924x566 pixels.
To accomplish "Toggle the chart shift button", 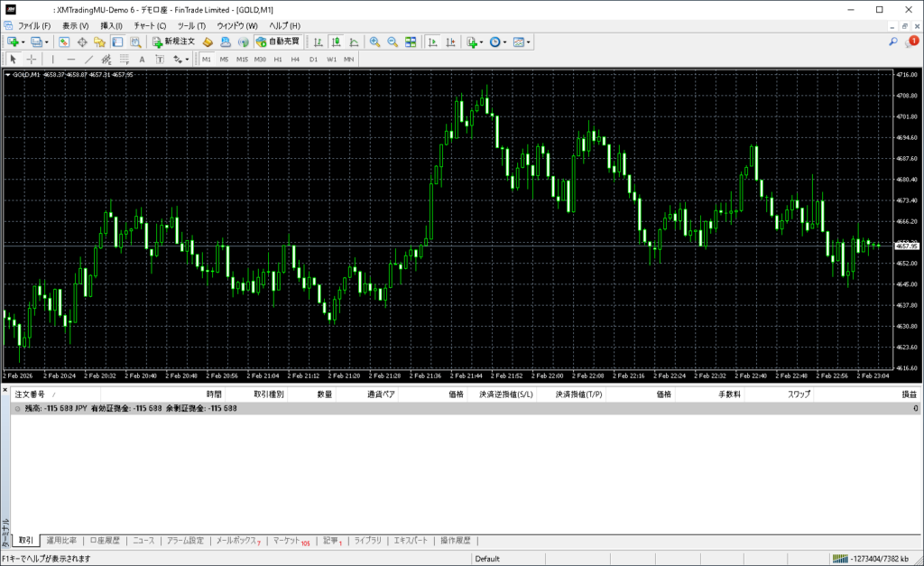I will 450,42.
